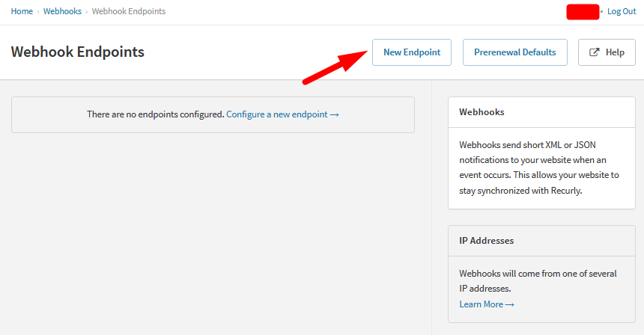Click the no endpoints configured message
This screenshot has height=335, width=644.
coord(155,114)
